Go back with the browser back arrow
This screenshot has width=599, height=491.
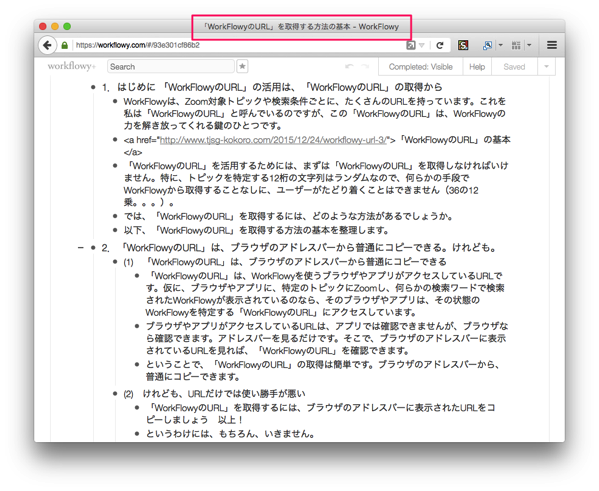47,45
